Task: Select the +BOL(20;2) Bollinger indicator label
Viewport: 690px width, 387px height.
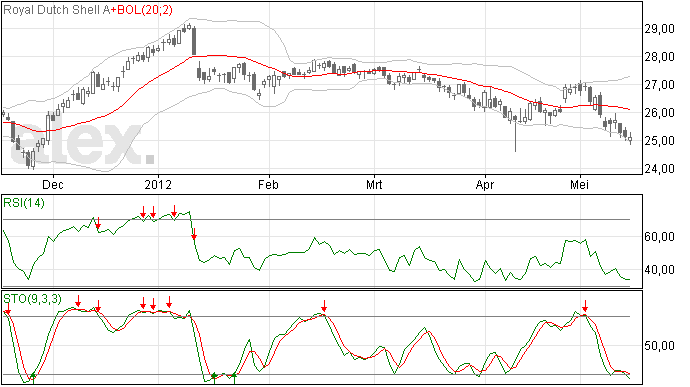Action: click(x=141, y=10)
